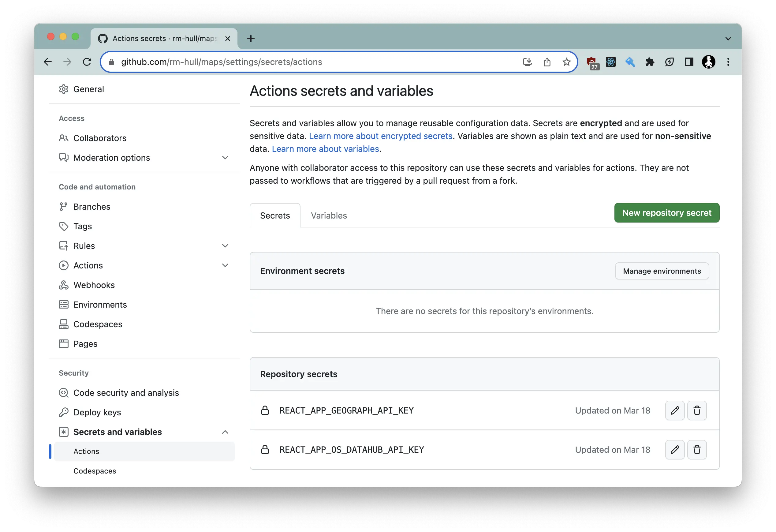Click the Secrets and variables sidebar icon
Screen dimensions: 776x532
pyautogui.click(x=63, y=431)
